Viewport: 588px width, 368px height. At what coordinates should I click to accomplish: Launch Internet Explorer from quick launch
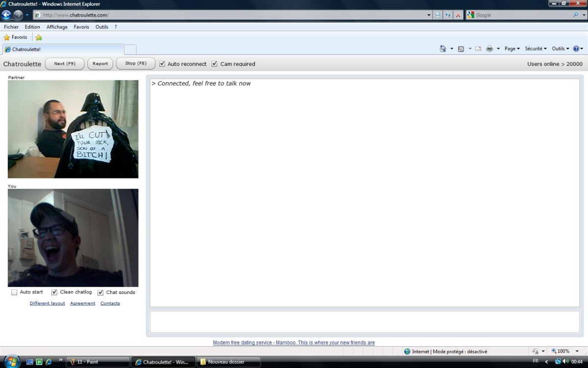tap(49, 362)
